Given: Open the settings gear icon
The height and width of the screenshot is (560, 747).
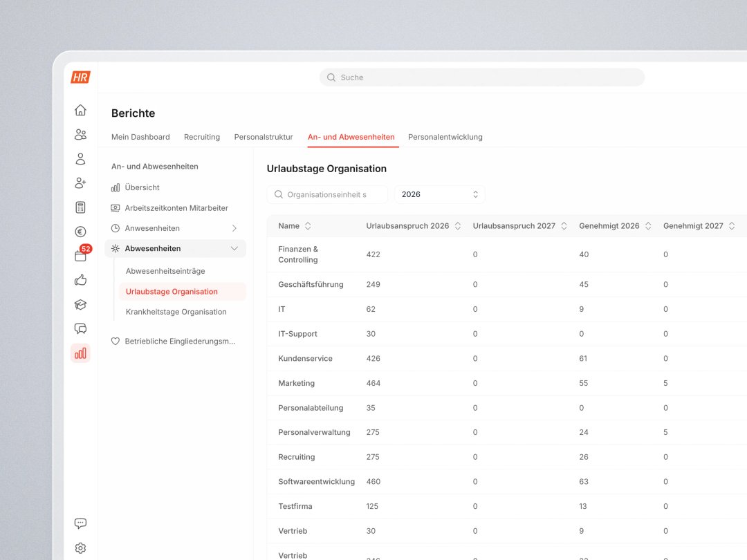Looking at the screenshot, I should point(80,548).
